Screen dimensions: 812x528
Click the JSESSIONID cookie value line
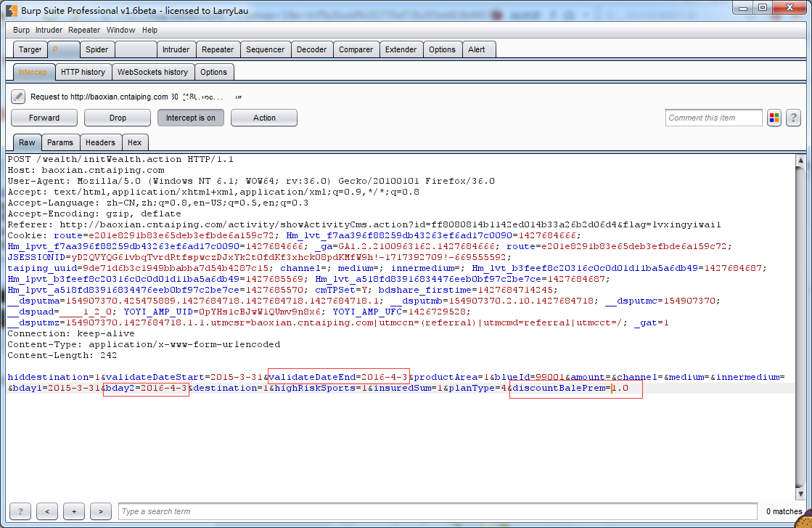coord(260,257)
